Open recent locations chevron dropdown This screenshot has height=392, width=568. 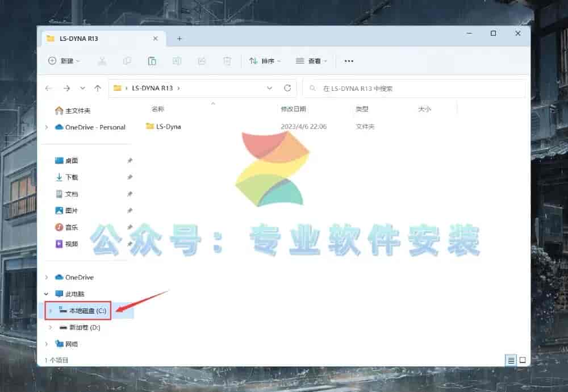[82, 88]
